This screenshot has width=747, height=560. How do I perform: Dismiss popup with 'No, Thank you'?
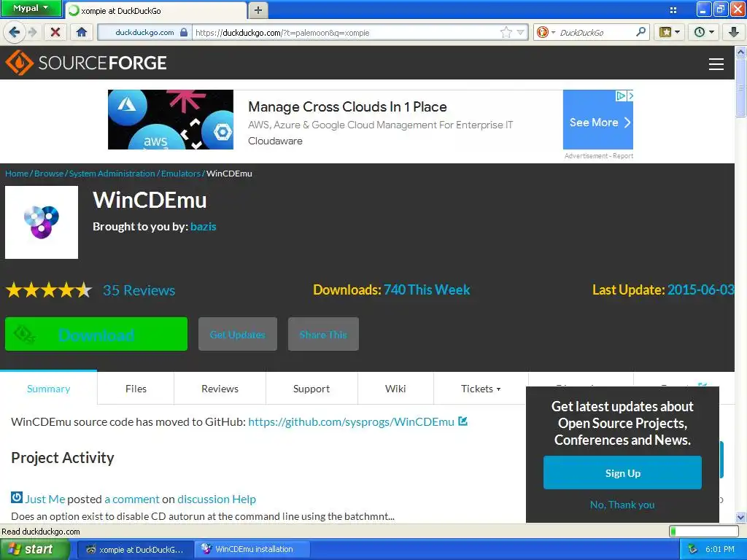[622, 505]
